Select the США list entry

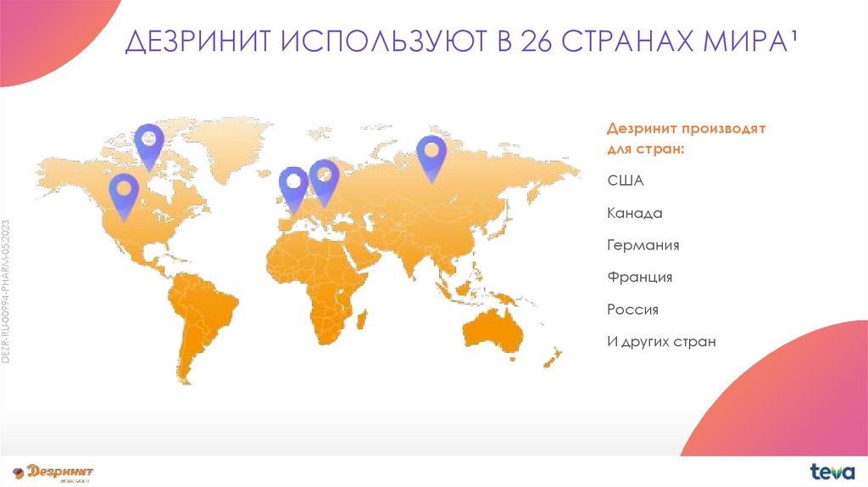click(625, 181)
